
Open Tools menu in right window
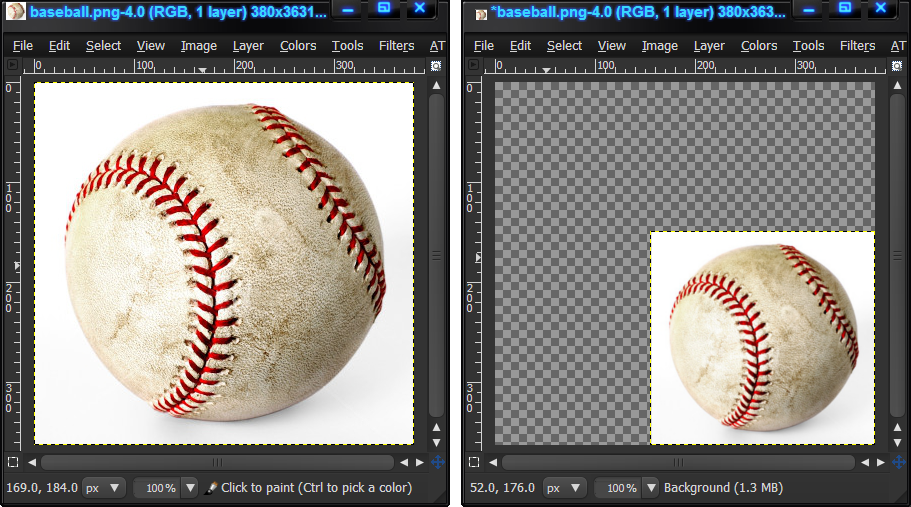point(808,46)
